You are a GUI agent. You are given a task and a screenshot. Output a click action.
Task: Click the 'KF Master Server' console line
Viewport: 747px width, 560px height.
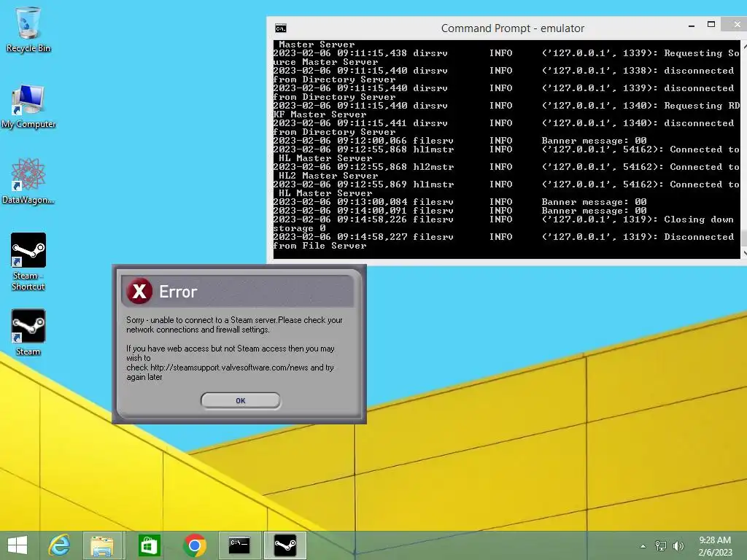pyautogui.click(x=320, y=114)
